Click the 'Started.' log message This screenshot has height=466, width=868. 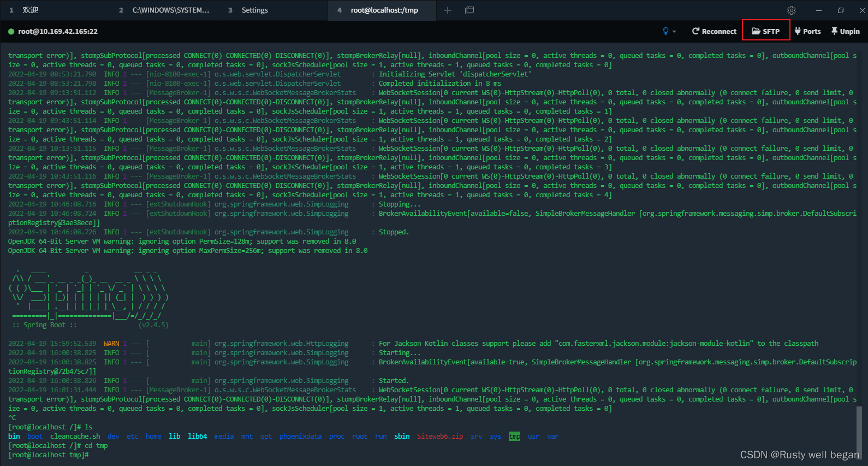pyautogui.click(x=394, y=381)
